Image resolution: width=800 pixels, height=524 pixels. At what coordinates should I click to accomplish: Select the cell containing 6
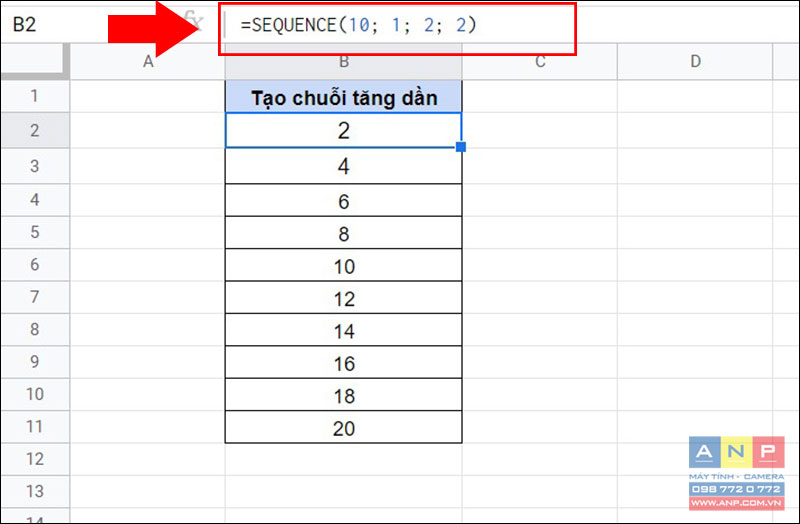coord(343,201)
